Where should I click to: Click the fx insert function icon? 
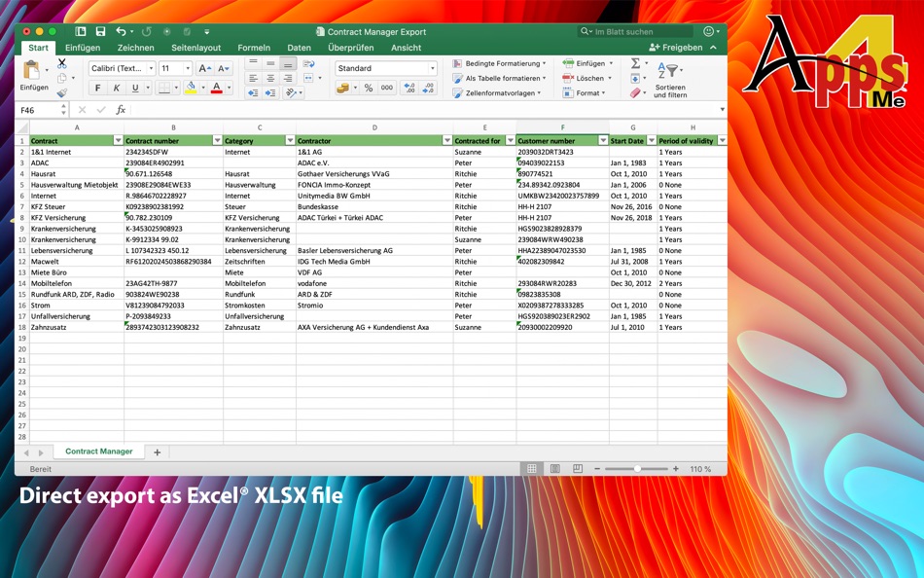coord(121,110)
